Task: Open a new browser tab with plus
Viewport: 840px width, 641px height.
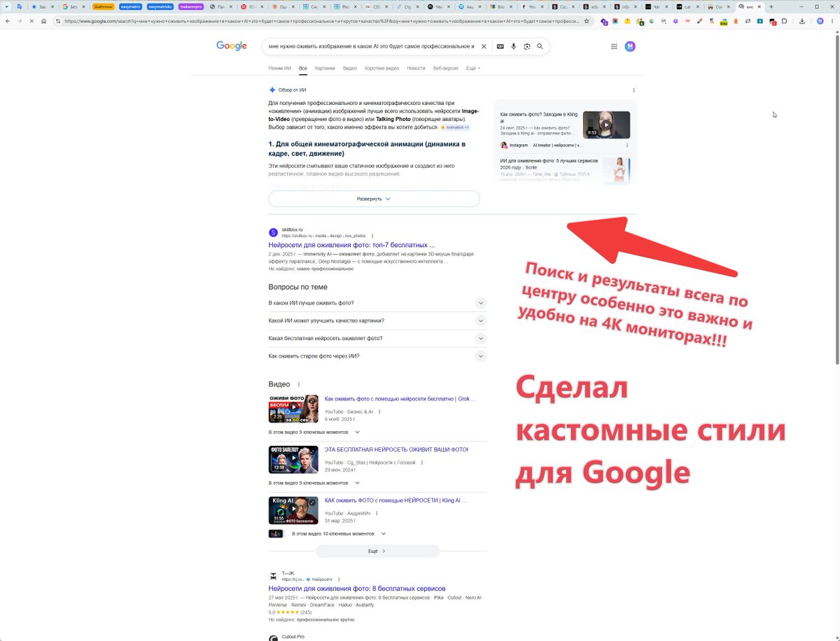Action: pyautogui.click(x=771, y=6)
